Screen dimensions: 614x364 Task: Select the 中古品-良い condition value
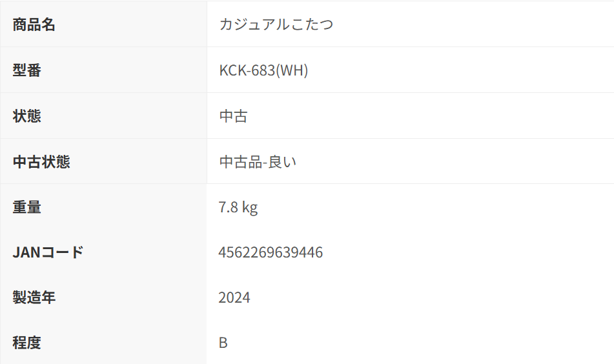258,162
